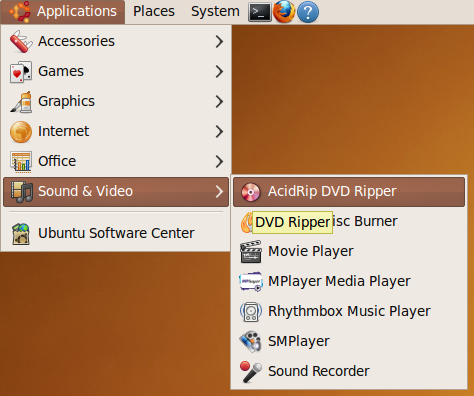Open the System menu
Viewport: 474px width, 396px height.
click(215, 12)
